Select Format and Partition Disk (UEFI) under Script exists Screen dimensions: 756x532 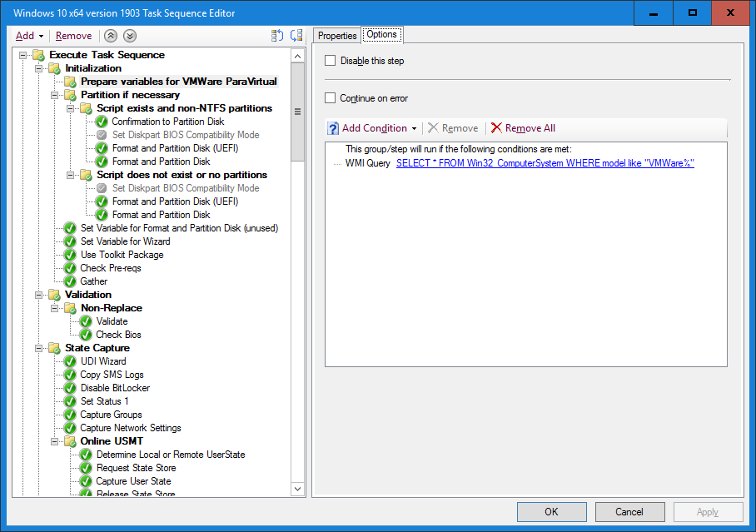175,148
